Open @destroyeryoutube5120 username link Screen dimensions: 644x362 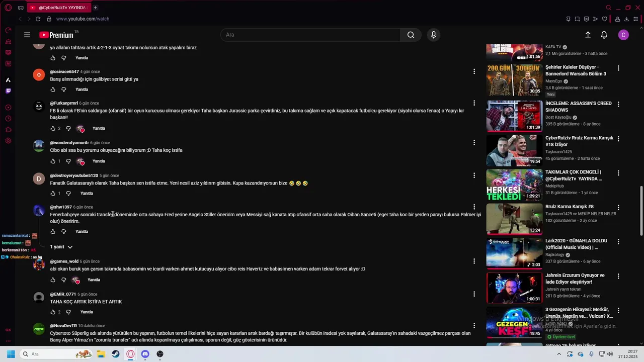coord(74,175)
